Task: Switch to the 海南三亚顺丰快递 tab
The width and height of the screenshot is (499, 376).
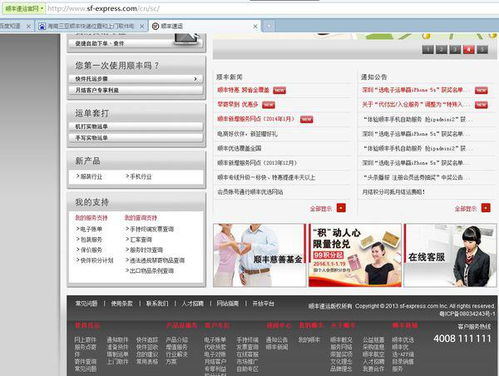Action: [91, 26]
